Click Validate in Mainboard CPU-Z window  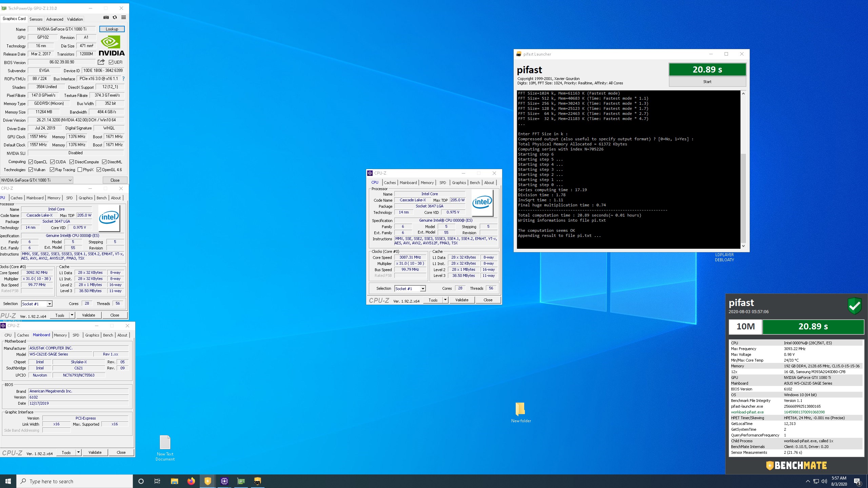(x=95, y=452)
